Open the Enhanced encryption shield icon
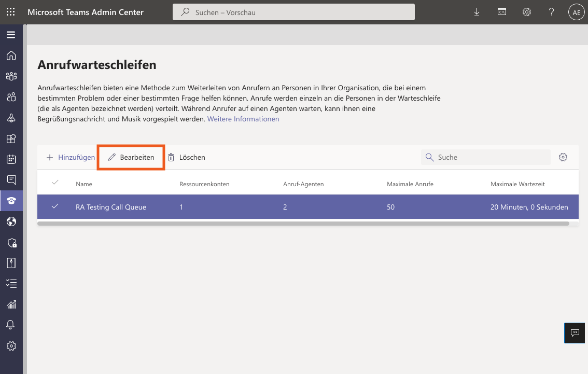 [11, 243]
